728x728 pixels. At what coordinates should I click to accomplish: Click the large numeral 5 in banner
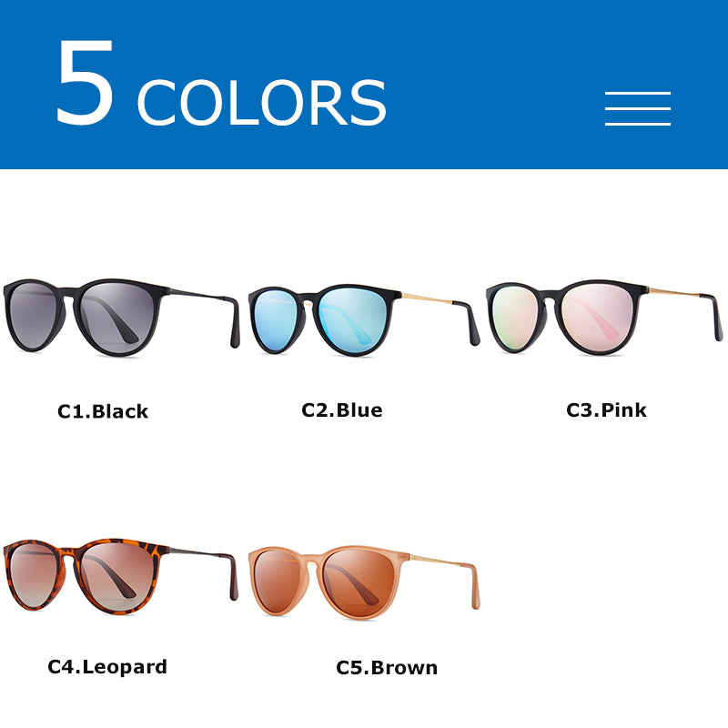tap(85, 82)
